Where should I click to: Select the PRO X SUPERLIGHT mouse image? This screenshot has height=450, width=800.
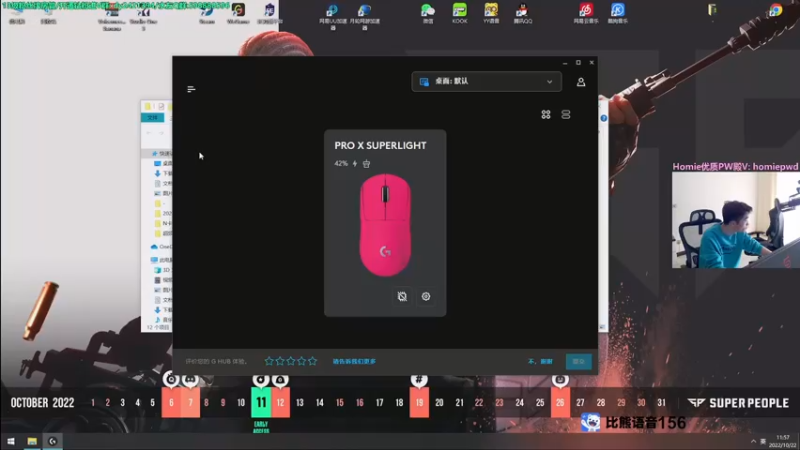pyautogui.click(x=385, y=225)
